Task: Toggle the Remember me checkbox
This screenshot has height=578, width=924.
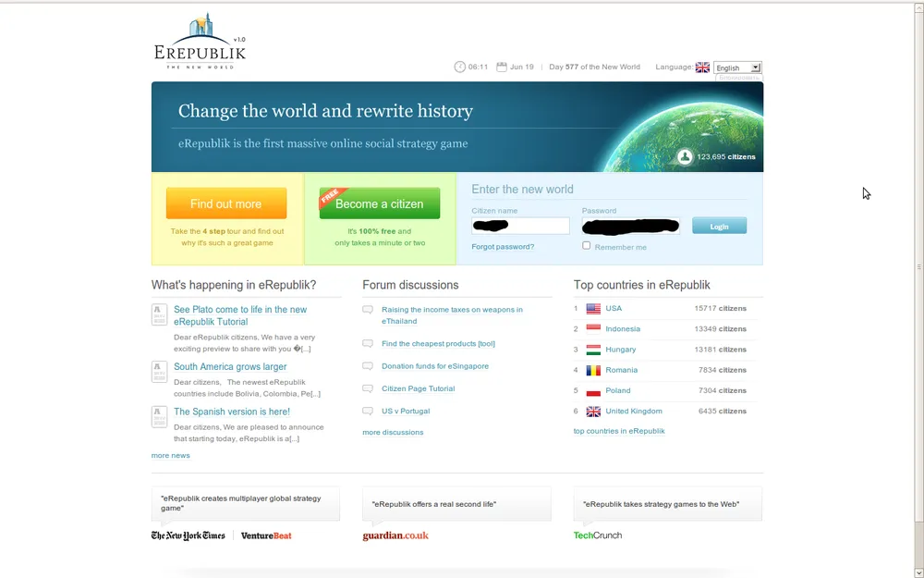Action: [587, 245]
